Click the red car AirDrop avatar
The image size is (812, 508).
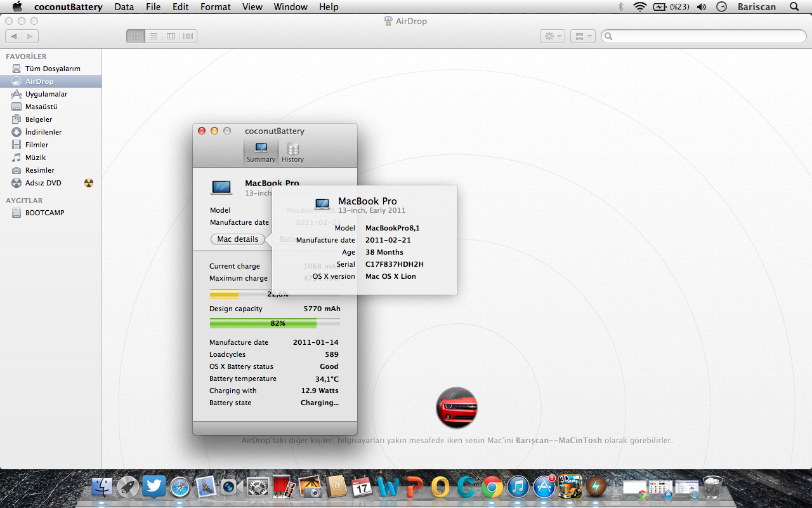point(457,408)
